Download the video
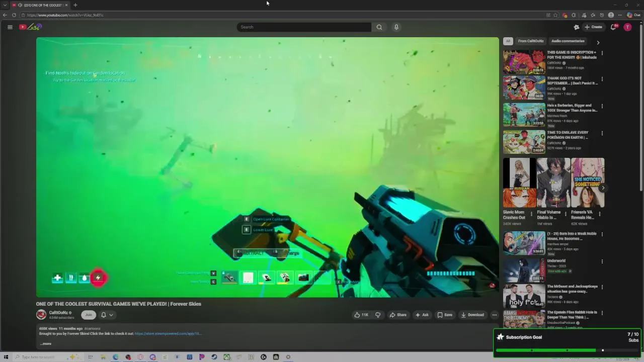The height and width of the screenshot is (362, 644). pyautogui.click(x=472, y=315)
